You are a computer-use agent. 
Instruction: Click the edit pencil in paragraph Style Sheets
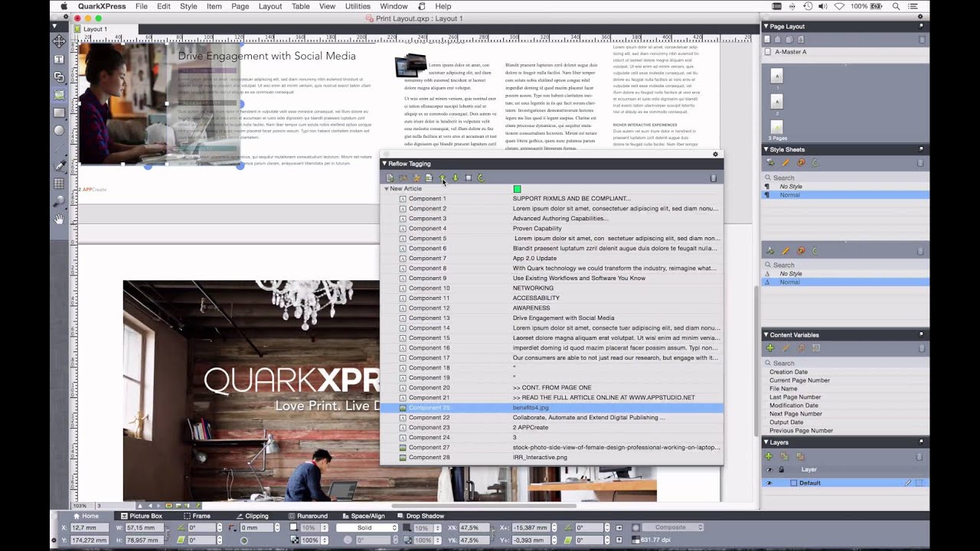[x=786, y=162]
